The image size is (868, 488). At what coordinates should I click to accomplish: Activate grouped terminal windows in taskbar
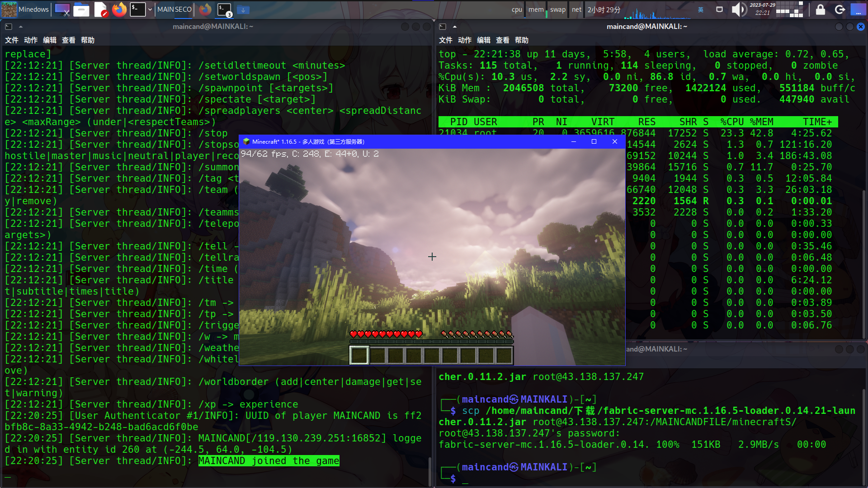coord(224,9)
